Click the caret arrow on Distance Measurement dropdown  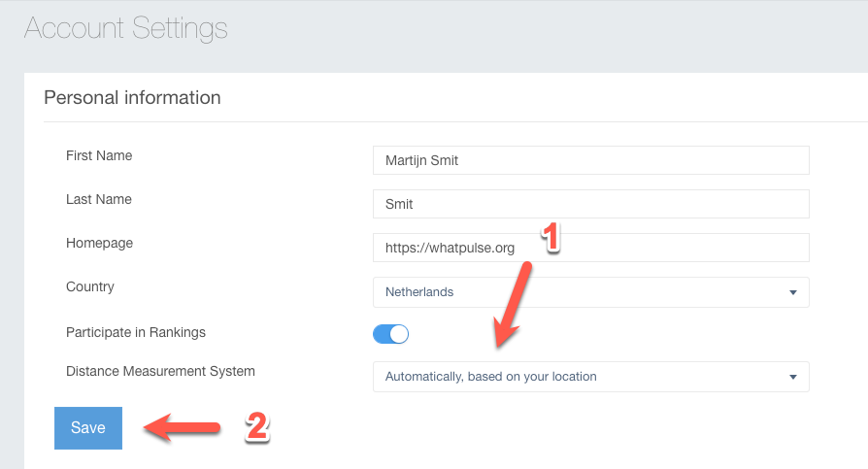point(792,377)
